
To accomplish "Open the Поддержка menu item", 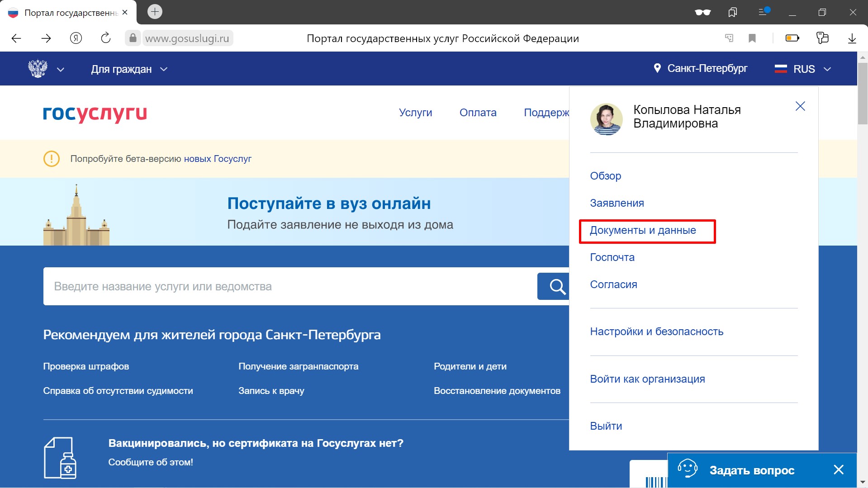I will tap(546, 113).
